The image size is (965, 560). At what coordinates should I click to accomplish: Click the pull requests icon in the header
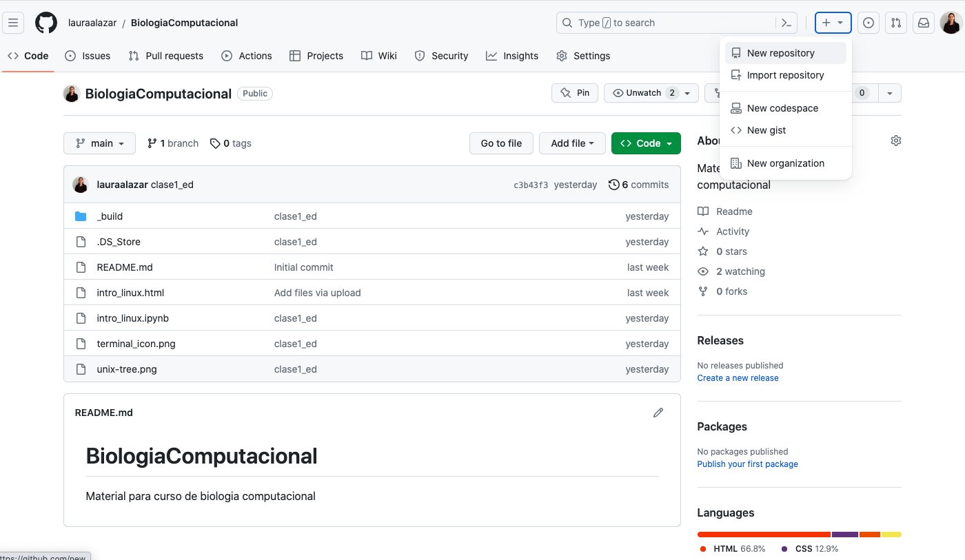895,22
